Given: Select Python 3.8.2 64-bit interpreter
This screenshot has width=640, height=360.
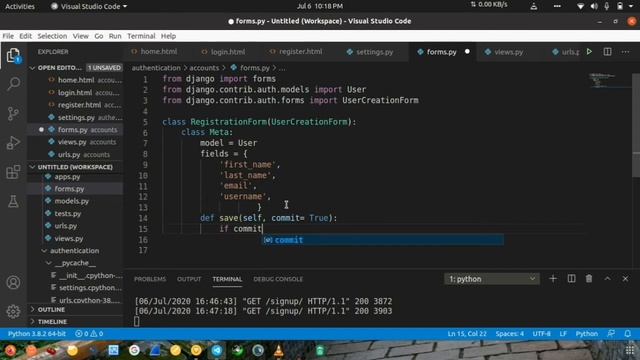Looking at the screenshot, I should click(37, 333).
